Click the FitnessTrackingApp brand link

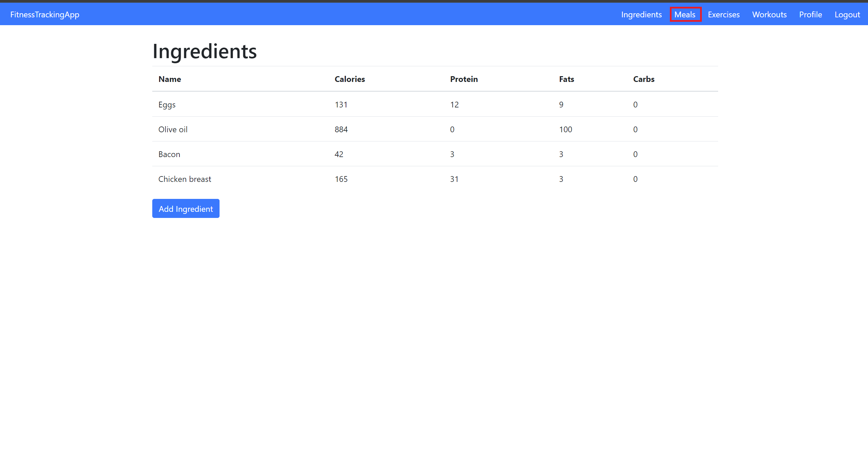[45, 15]
